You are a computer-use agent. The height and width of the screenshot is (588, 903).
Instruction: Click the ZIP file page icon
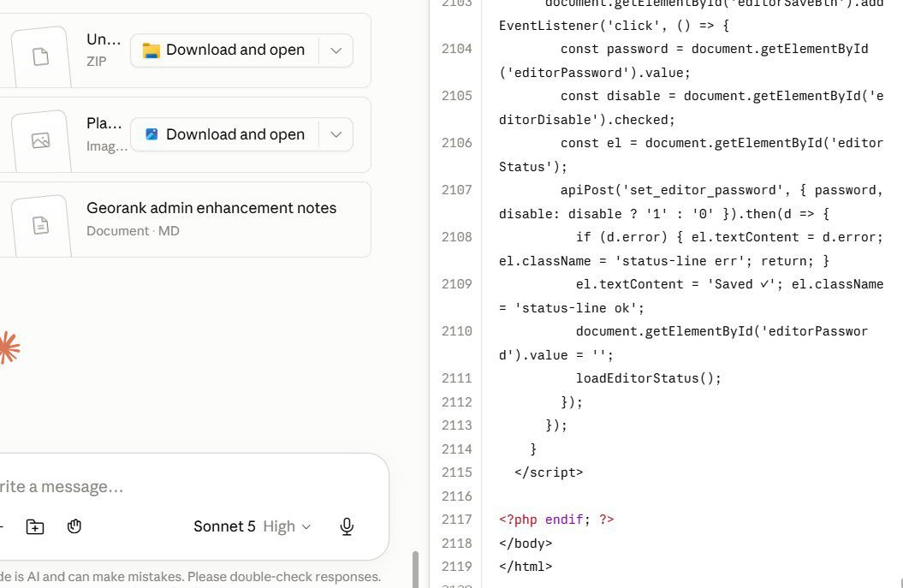click(x=40, y=56)
